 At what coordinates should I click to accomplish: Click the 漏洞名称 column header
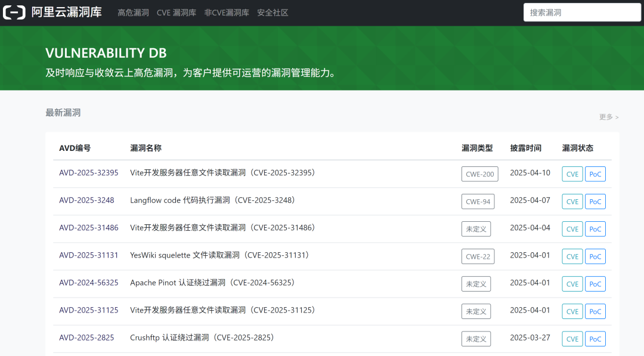(146, 148)
